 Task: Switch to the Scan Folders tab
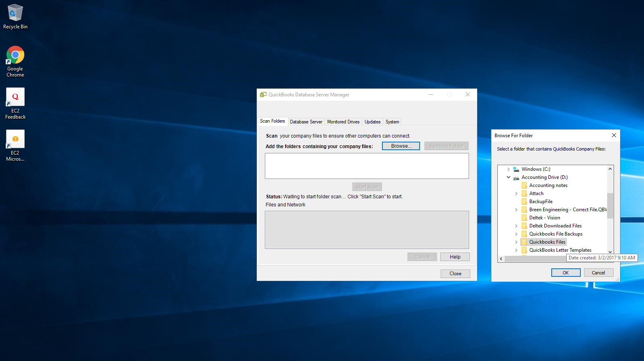(x=273, y=121)
